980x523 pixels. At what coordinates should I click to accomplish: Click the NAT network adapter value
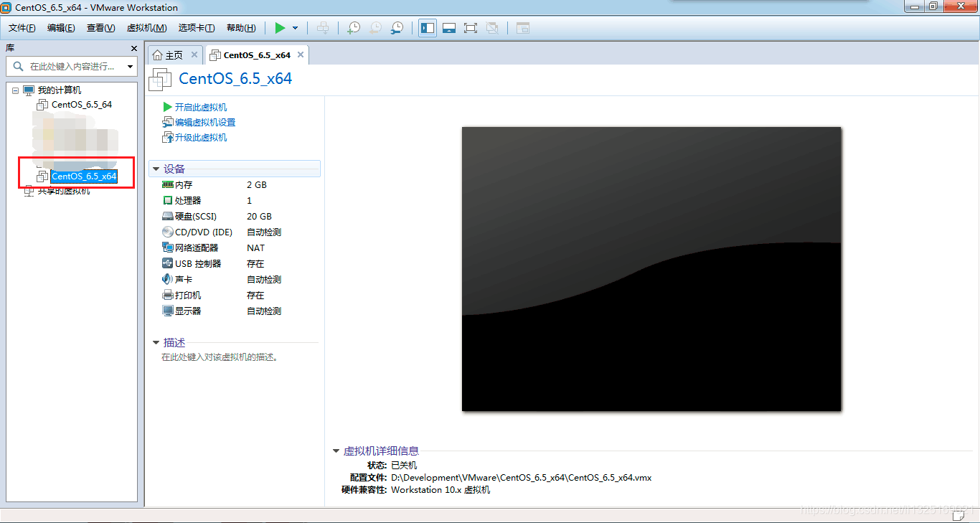[255, 248]
